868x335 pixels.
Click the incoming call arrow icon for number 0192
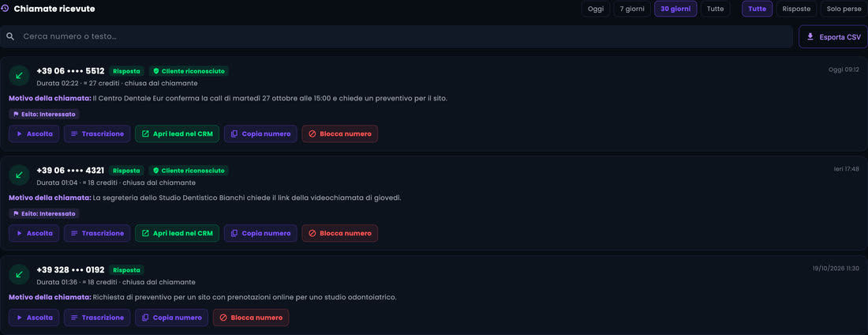point(20,274)
